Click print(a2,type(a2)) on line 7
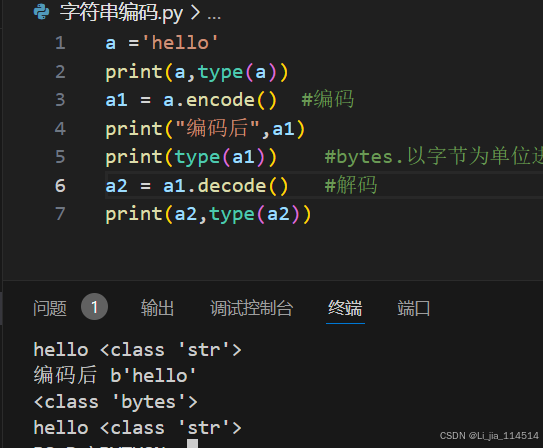 [208, 214]
